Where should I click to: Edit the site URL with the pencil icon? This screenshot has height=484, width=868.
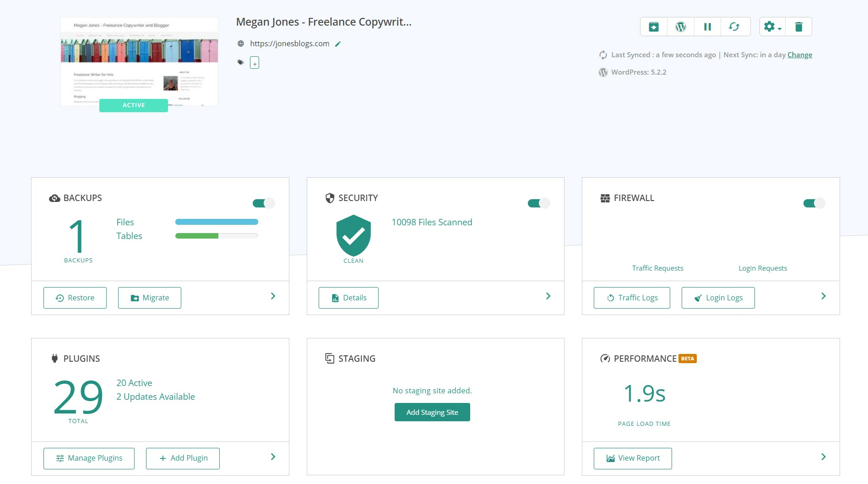(338, 44)
